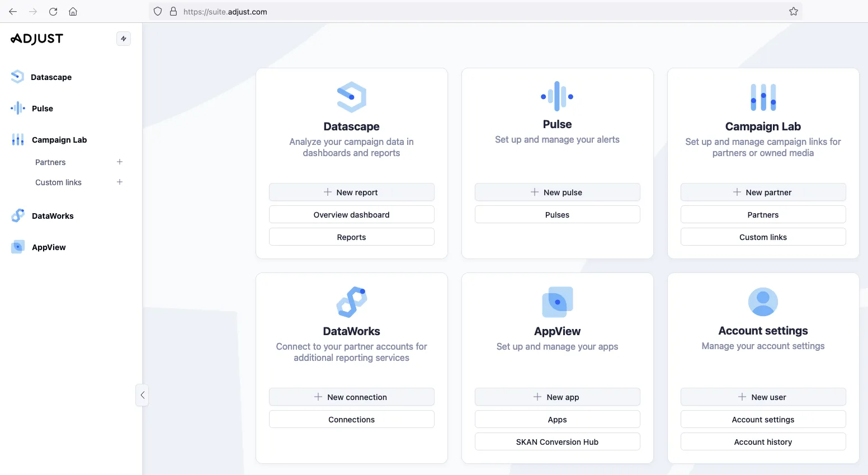Click the shield tracking protection icon
This screenshot has width=868, height=475.
click(158, 12)
